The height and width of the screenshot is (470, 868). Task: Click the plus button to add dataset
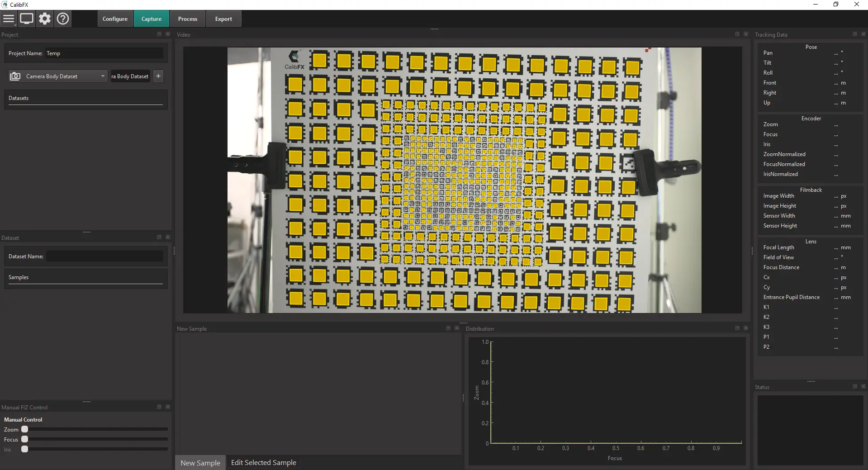click(x=158, y=76)
